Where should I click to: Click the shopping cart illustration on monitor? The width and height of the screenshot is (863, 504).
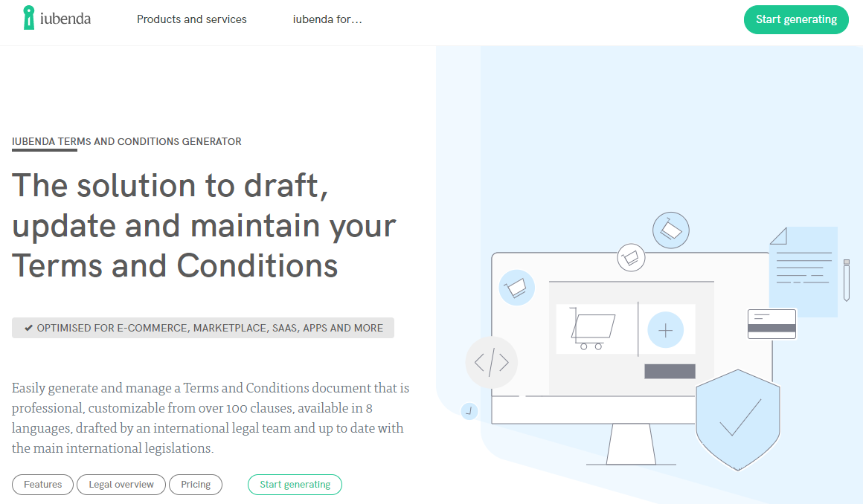(x=592, y=329)
